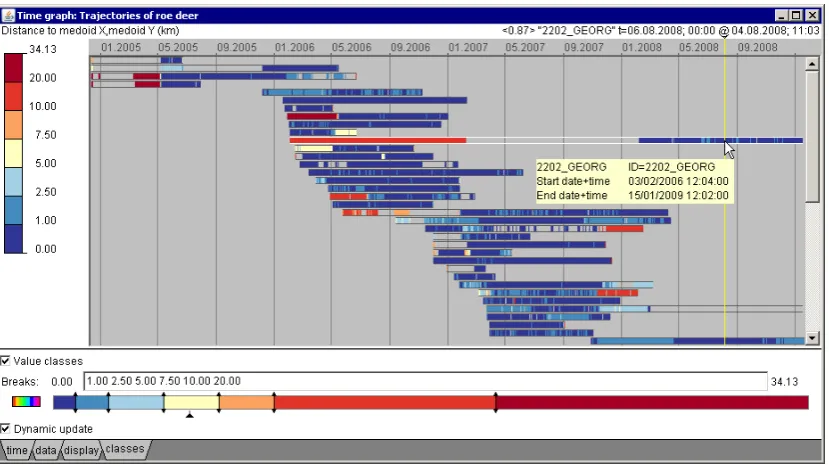The width and height of the screenshot is (829, 466).
Task: Click the 20.00 break marker on color bar
Action: coord(495,403)
